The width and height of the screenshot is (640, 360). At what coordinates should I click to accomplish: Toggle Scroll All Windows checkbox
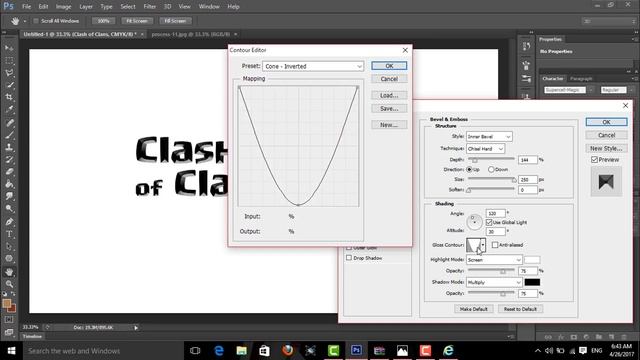(36, 21)
